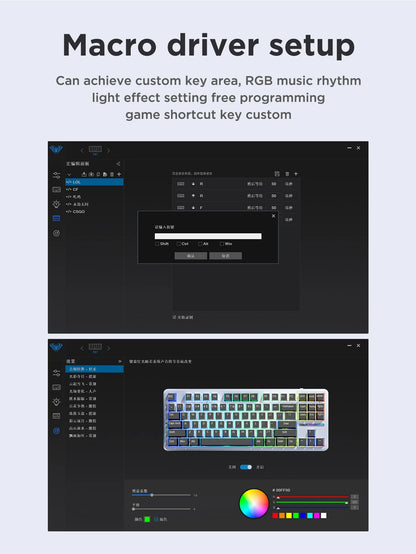Click the trash icon in macro list toolbar
The image size is (416, 554).
click(x=112, y=174)
